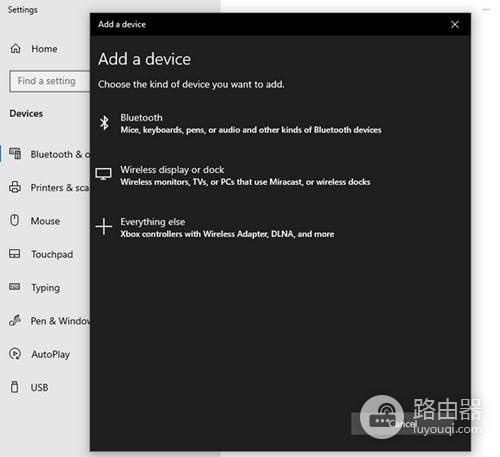Viewport: 500px width, 457px height.
Task: Click 'Xbox controllers with Wireless Adapter' description
Action: [x=227, y=234]
